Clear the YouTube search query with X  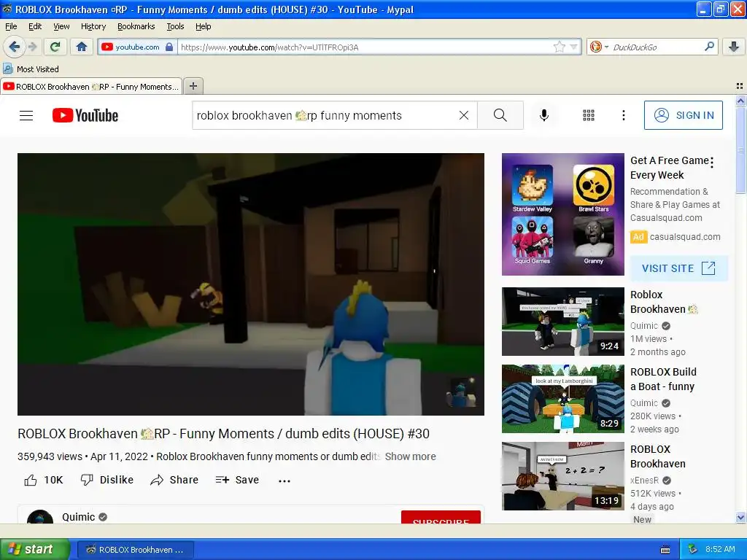[463, 115]
